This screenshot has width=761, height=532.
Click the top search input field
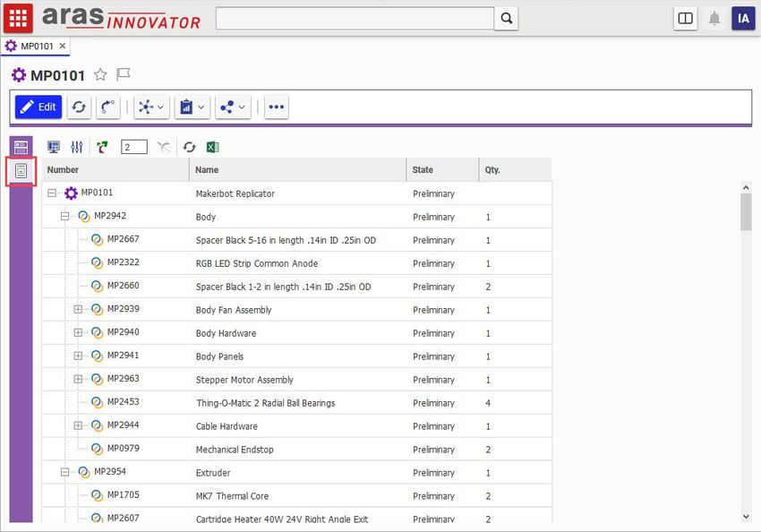point(355,19)
